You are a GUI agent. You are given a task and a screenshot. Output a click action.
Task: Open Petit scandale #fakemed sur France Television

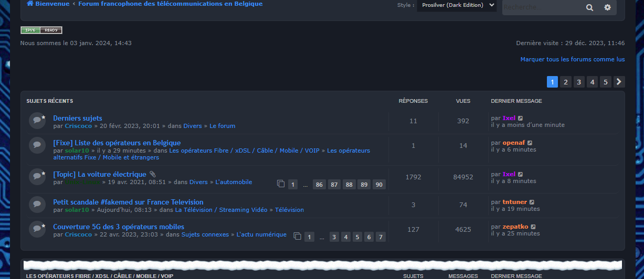pyautogui.click(x=128, y=202)
